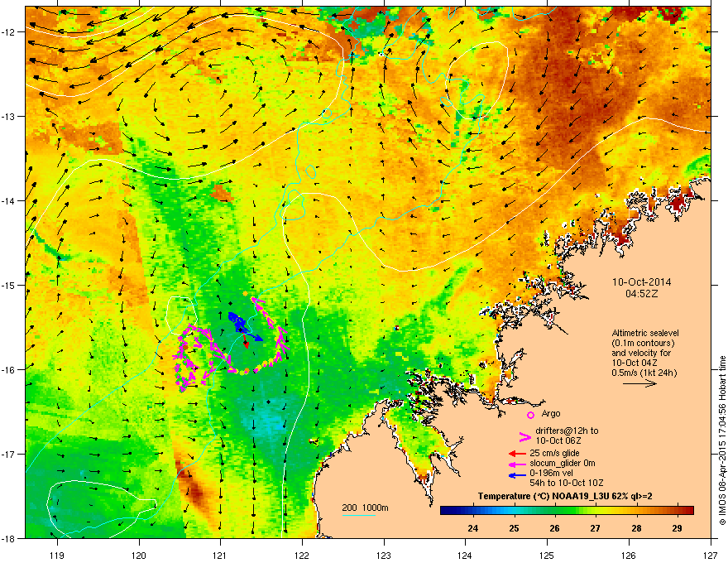Select the 'slocum_glider 0m' legend label

click(x=563, y=463)
